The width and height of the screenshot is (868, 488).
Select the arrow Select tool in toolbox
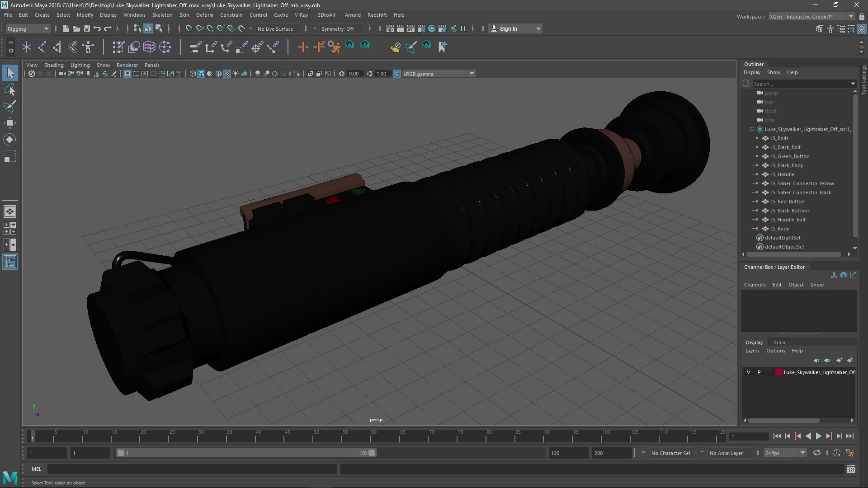pos(10,73)
